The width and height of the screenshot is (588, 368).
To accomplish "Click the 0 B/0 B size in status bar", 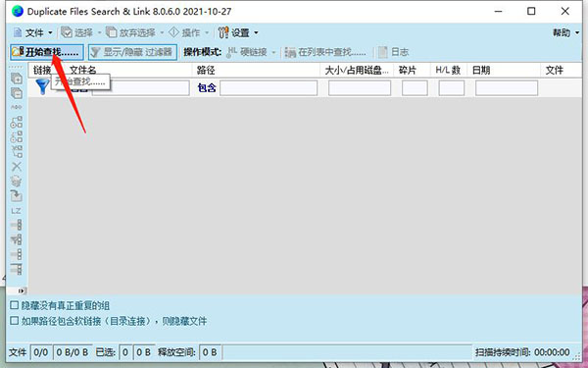I will pos(73,352).
